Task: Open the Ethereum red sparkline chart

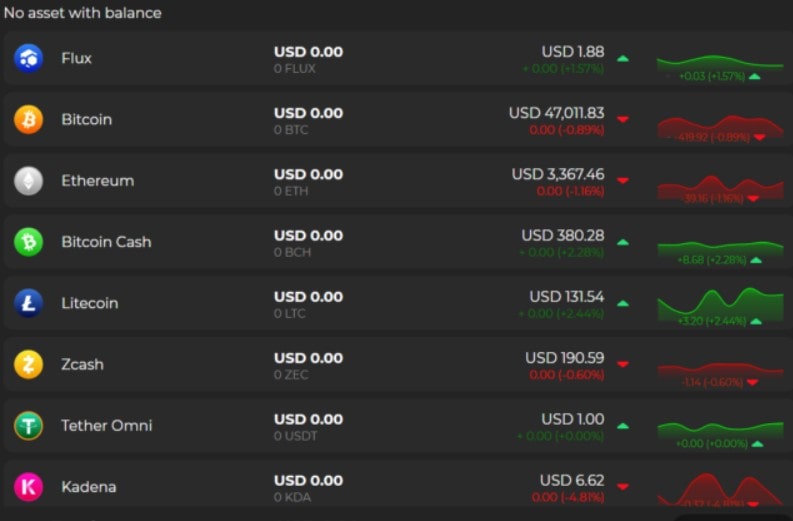Action: click(718, 187)
